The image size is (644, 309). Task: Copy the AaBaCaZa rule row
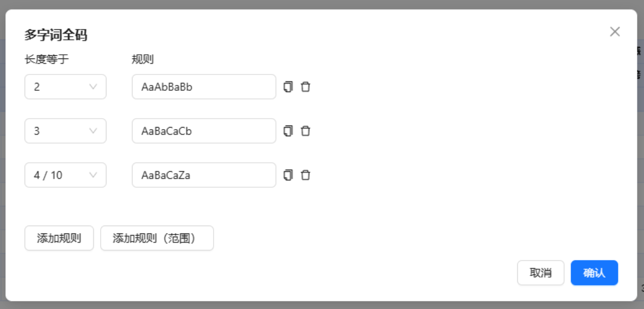click(x=288, y=175)
